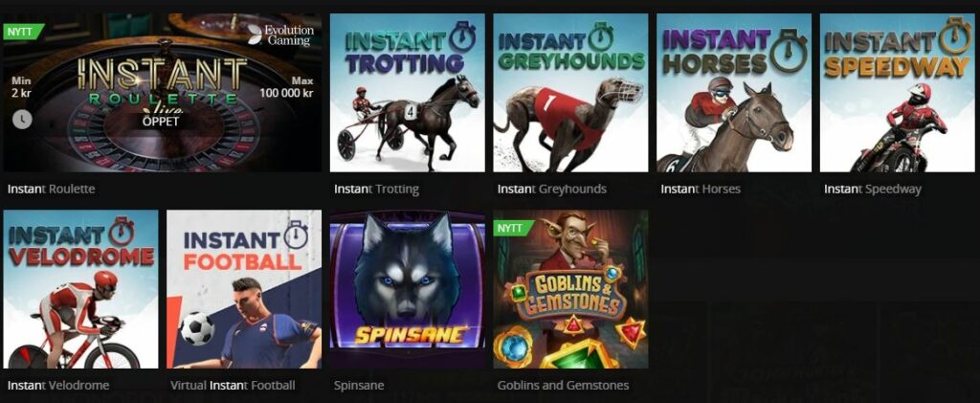Click the Evolution Gaming logo
The image size is (980, 403).
(x=278, y=35)
